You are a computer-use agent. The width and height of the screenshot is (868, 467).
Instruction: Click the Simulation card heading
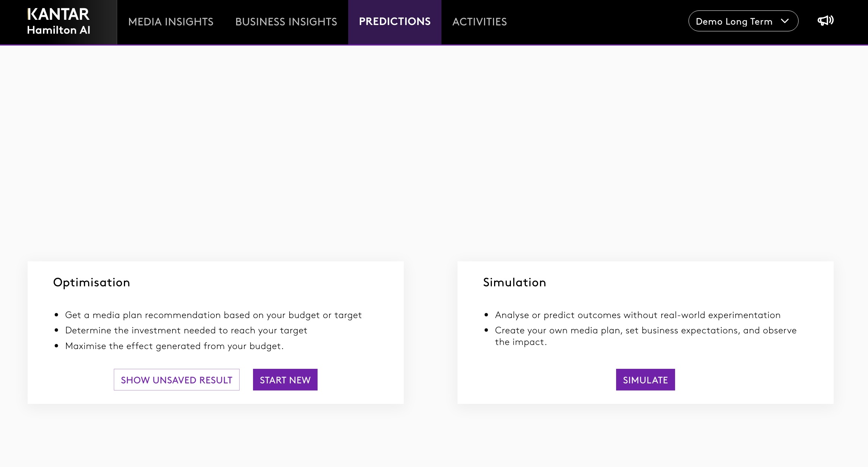click(x=514, y=282)
